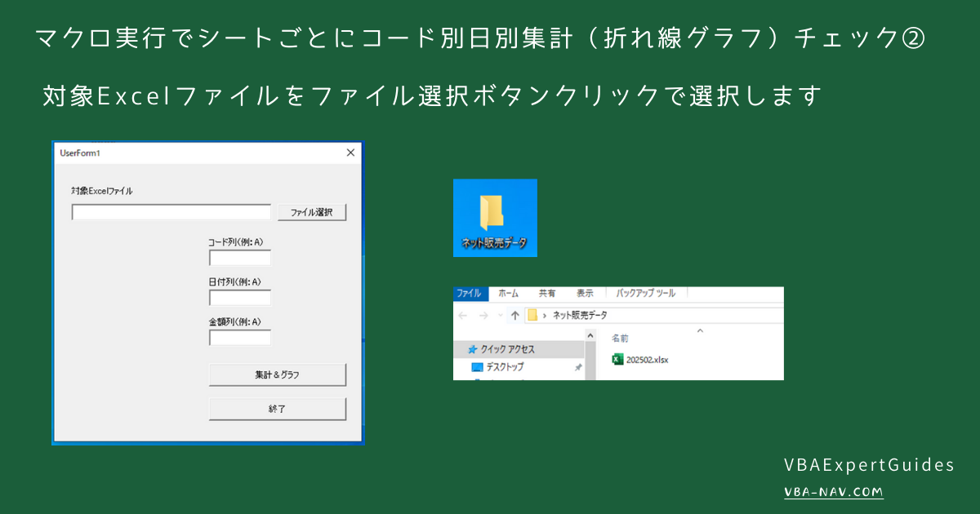Click the forward navigation arrow in Explorer
The image size is (980, 514).
coord(482,313)
